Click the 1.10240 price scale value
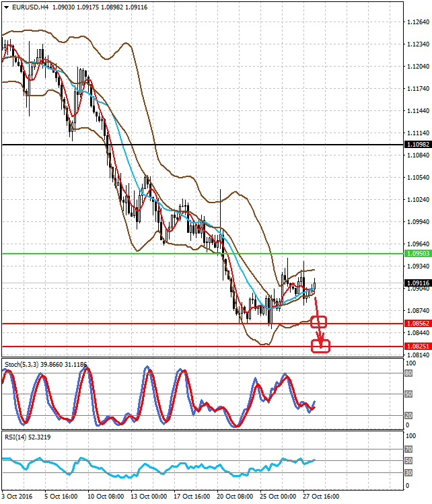432x504 pixels. (x=418, y=200)
